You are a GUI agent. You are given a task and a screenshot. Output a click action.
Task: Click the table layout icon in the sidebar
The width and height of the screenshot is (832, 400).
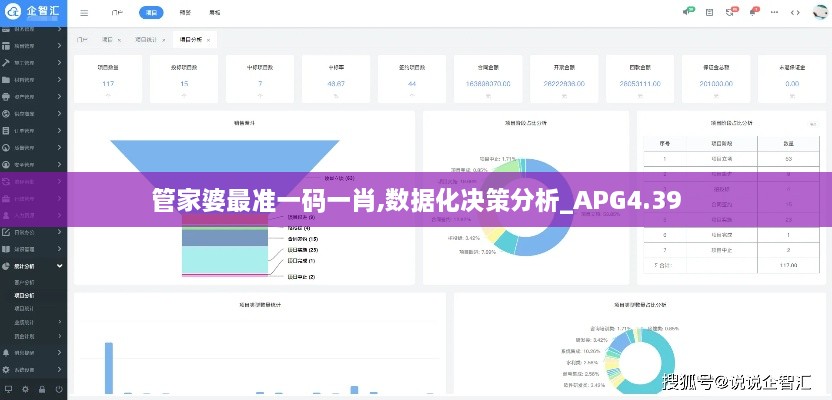(x=6, y=46)
